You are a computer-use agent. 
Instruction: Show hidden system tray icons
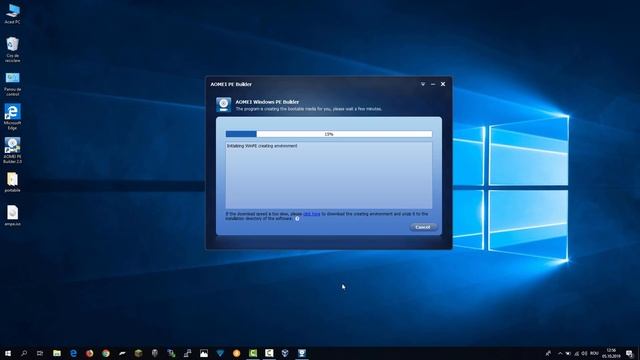pyautogui.click(x=560, y=353)
